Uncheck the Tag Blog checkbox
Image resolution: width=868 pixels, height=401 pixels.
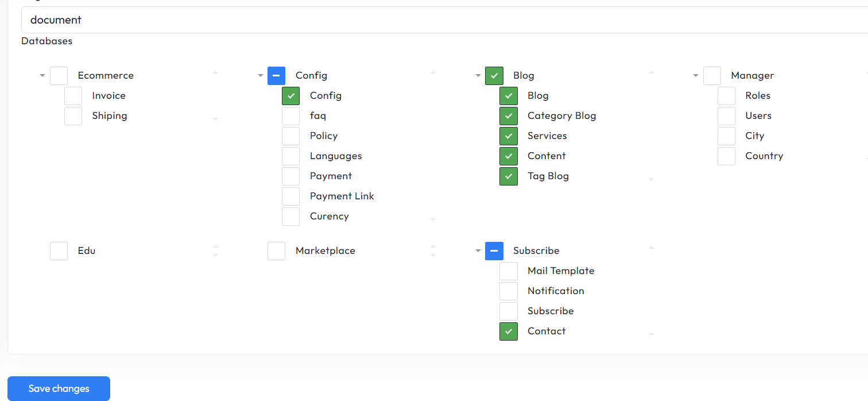coord(508,176)
